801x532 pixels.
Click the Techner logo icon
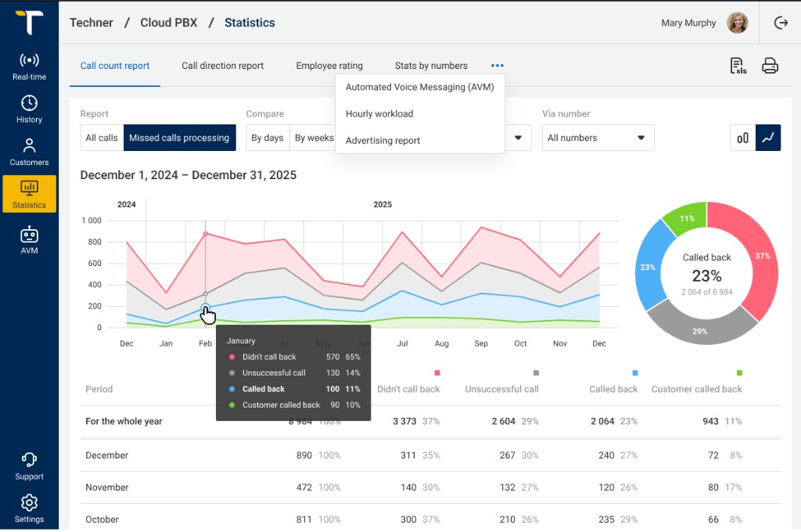pos(29,22)
